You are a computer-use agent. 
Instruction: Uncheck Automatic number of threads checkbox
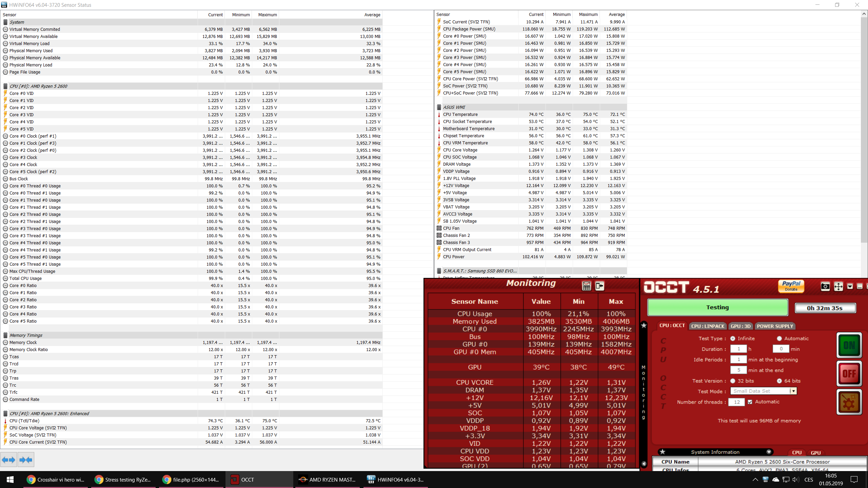[750, 402]
